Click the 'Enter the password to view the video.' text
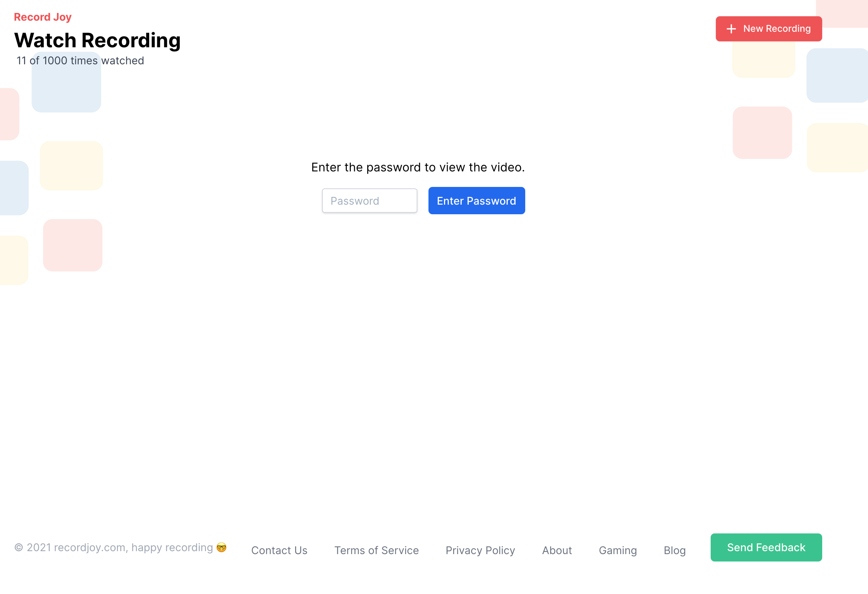This screenshot has height=594, width=868. [x=418, y=167]
